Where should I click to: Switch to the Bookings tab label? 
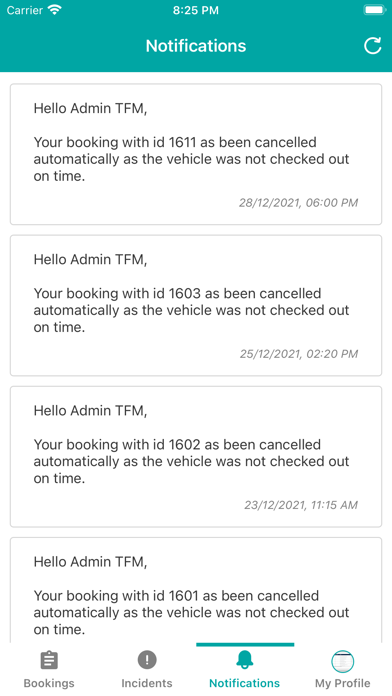(x=49, y=683)
